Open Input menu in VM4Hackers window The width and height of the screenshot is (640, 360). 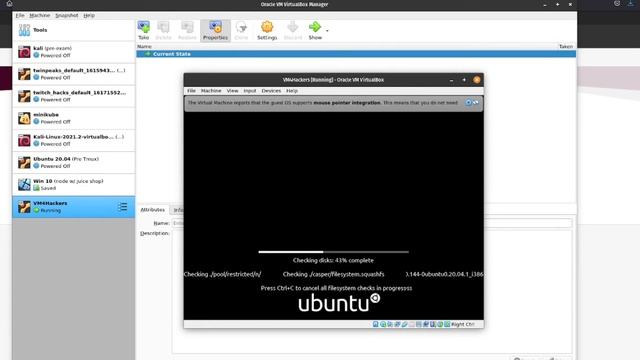(x=250, y=91)
